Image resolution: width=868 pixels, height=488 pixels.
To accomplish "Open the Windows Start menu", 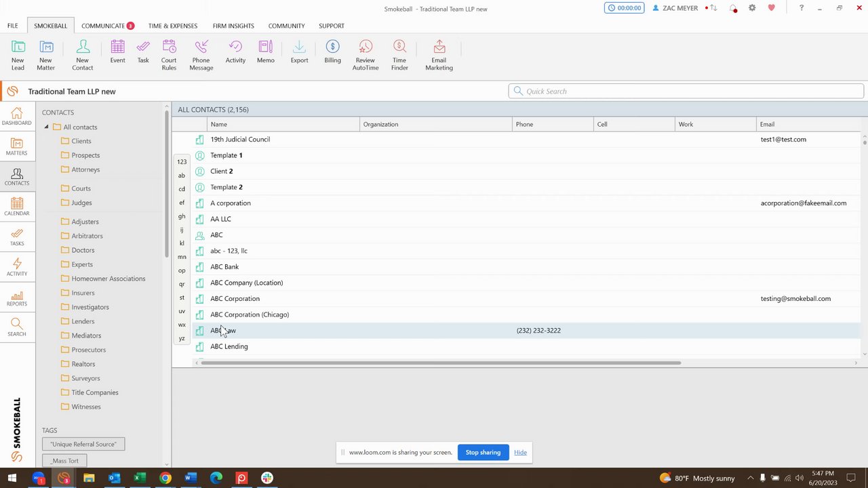I will point(12,478).
